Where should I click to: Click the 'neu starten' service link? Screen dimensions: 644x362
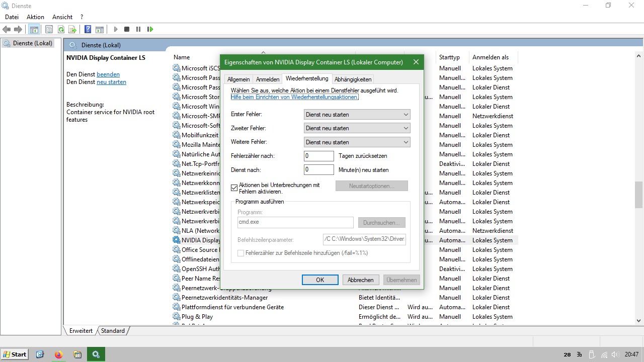click(111, 82)
